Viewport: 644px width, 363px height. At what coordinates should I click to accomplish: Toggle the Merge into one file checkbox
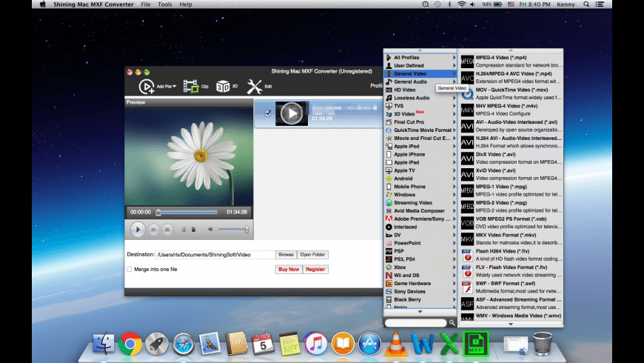pos(130,270)
